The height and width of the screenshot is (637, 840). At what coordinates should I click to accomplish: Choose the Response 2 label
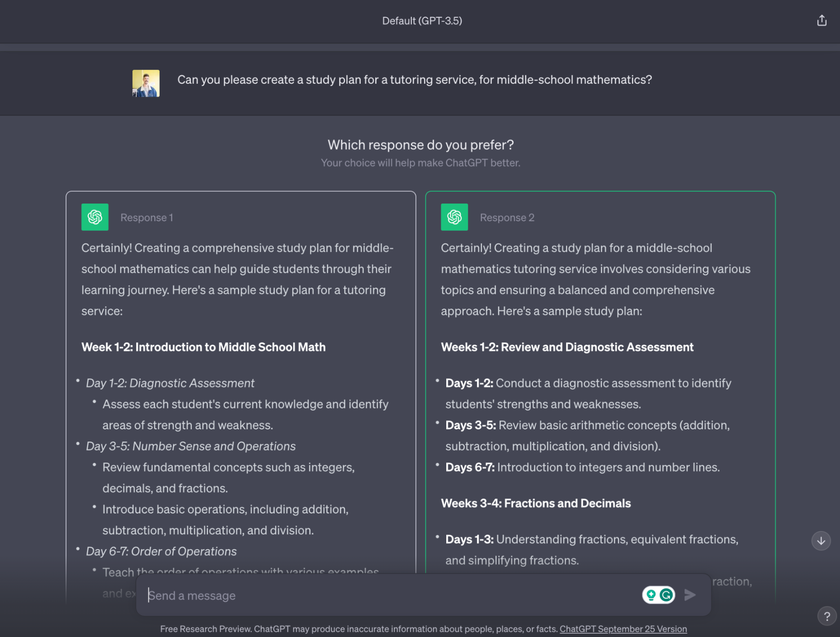coord(507,217)
